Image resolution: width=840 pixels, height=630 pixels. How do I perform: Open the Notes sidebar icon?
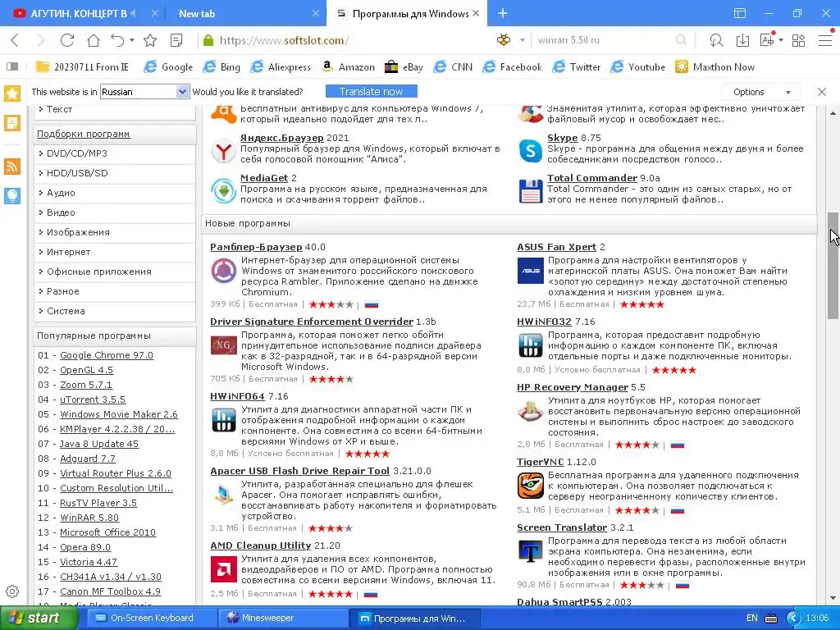pyautogui.click(x=12, y=123)
